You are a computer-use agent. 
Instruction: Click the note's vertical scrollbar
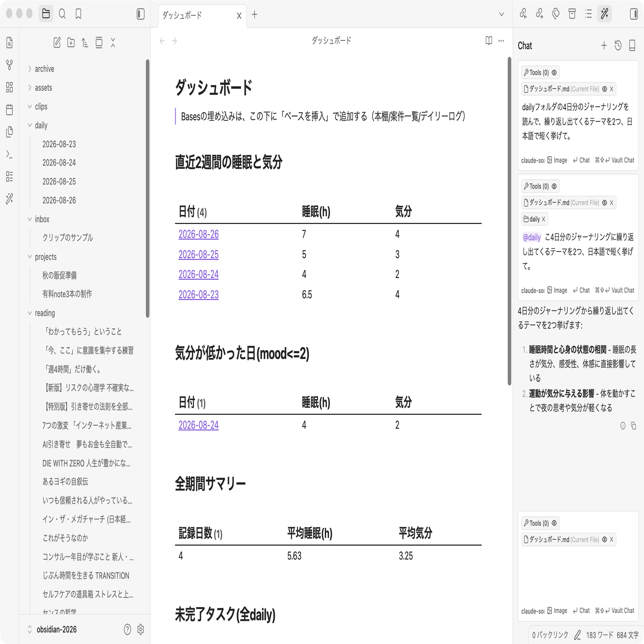pos(509,221)
